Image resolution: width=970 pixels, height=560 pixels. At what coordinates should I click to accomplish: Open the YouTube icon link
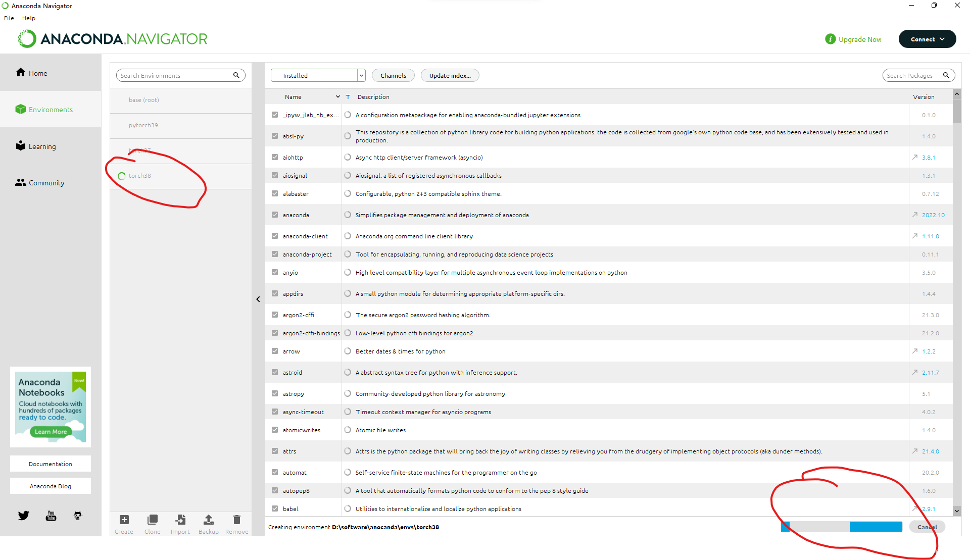tap(51, 516)
